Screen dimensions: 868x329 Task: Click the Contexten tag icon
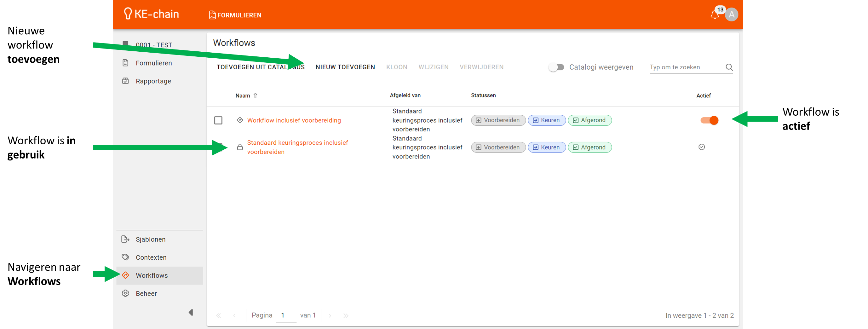tap(126, 257)
